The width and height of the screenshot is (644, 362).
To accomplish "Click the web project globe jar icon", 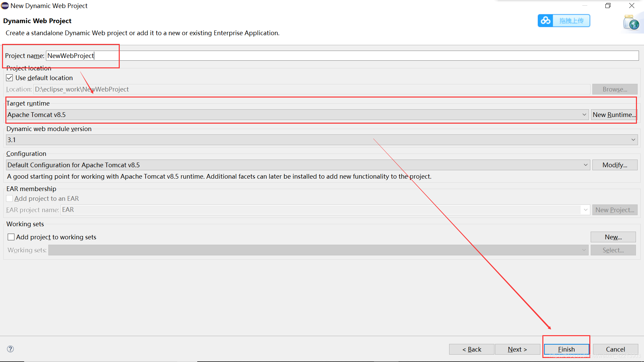I will pyautogui.click(x=631, y=23).
